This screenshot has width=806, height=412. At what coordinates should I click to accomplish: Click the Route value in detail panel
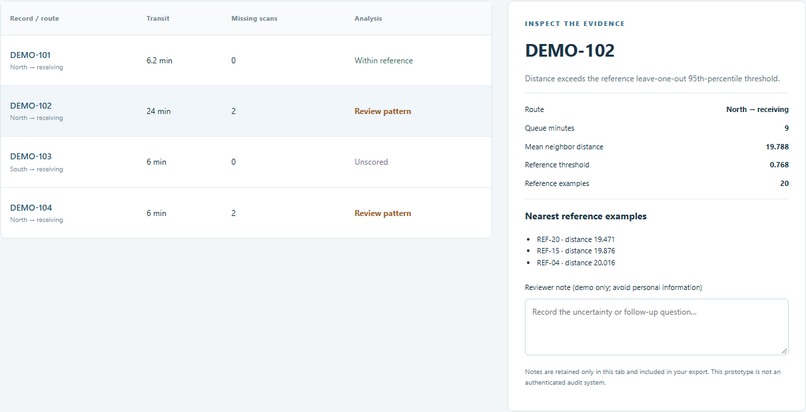pos(757,109)
